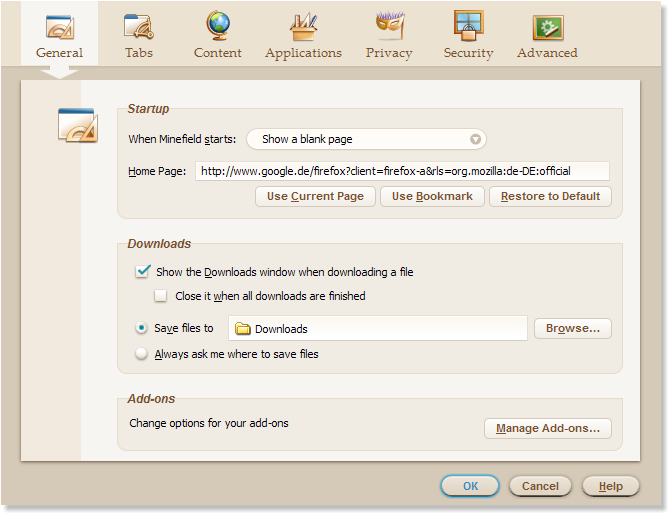Switch to the Applications label
This screenshot has height=516, width=672.
pyautogui.click(x=303, y=53)
